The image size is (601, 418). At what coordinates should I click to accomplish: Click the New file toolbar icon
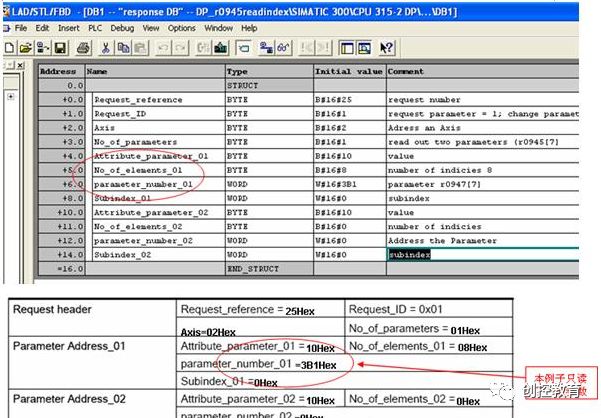pos(10,48)
